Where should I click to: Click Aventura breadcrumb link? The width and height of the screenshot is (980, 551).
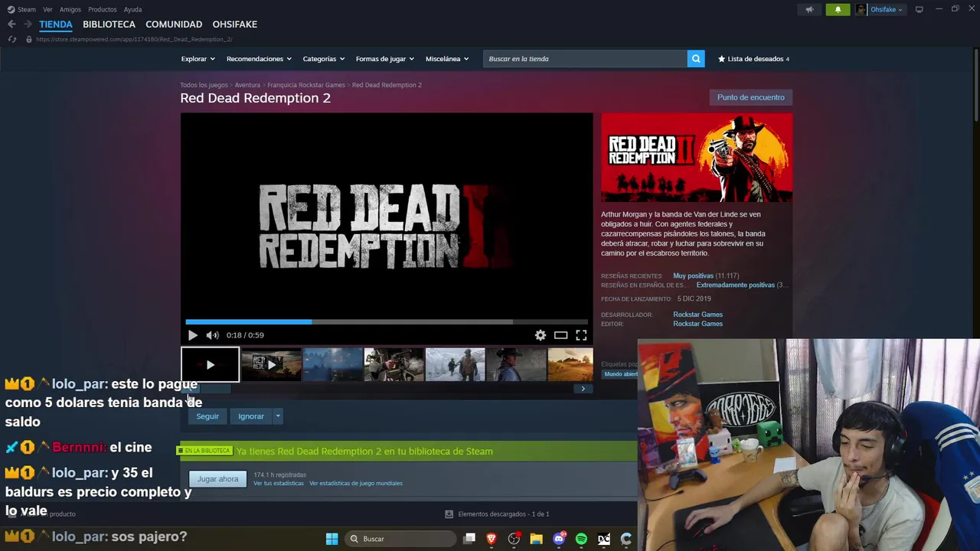click(x=247, y=85)
